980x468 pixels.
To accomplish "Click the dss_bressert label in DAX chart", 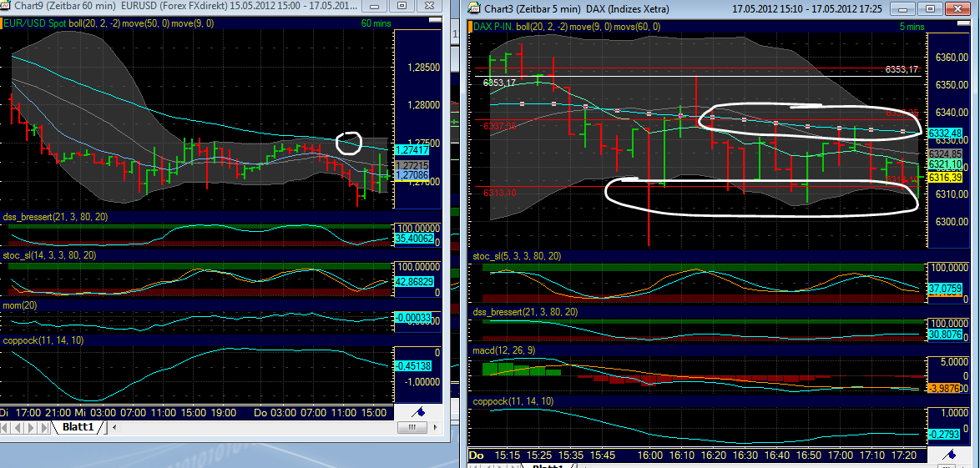I will coord(526,312).
